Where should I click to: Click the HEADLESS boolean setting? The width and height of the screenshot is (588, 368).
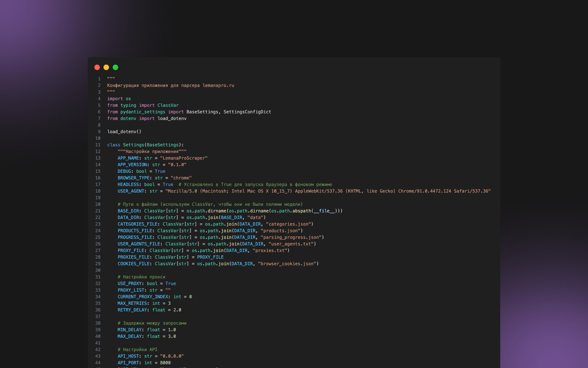128,184
